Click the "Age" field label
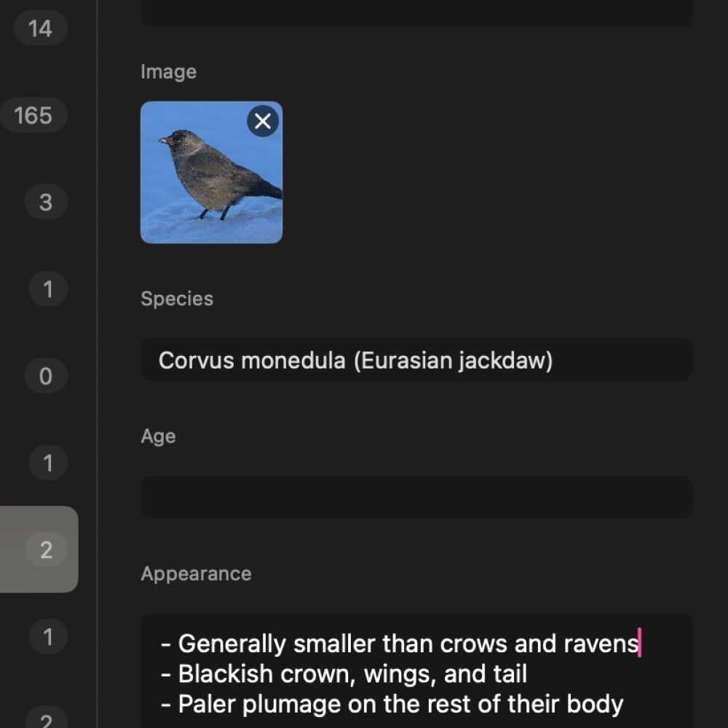 158,436
